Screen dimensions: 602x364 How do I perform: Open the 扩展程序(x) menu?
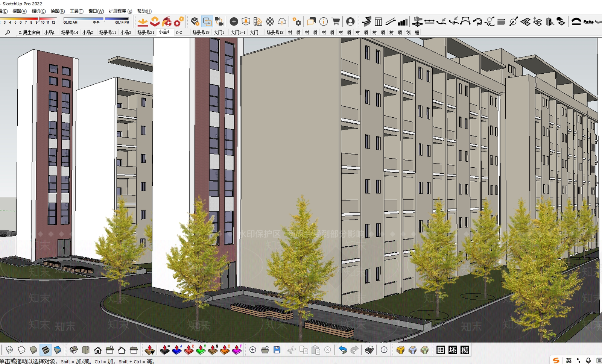(120, 11)
